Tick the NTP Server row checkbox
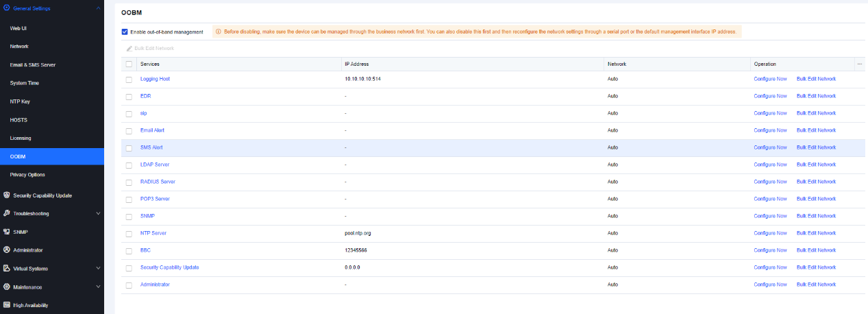 (x=129, y=233)
